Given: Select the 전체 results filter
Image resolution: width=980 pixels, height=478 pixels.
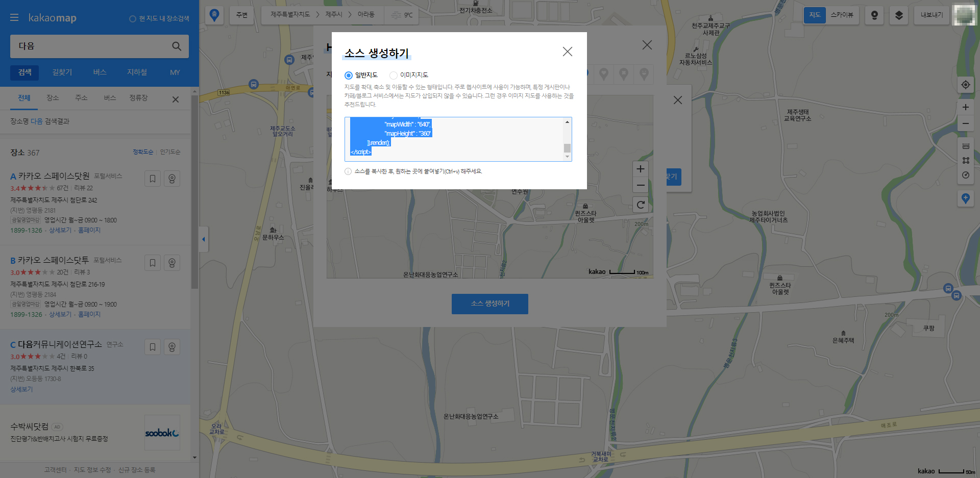Looking at the screenshot, I should [x=24, y=98].
